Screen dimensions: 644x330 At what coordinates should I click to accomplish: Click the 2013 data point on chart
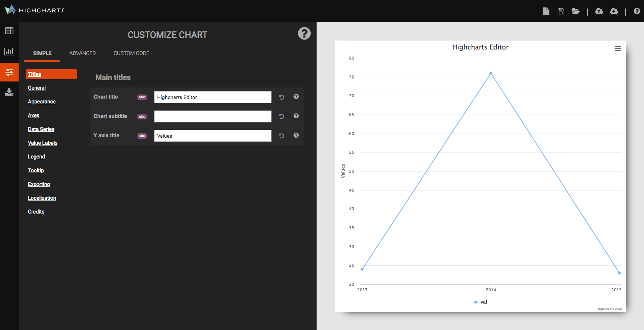coord(362,269)
